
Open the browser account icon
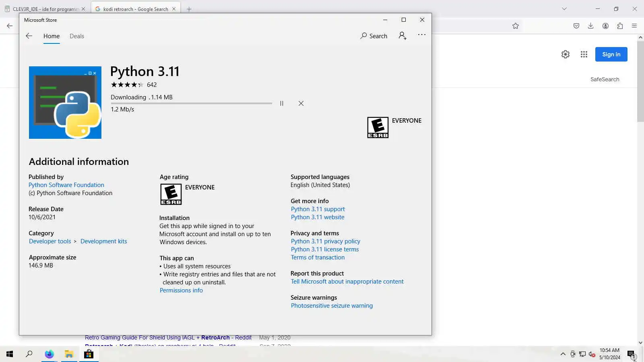(x=605, y=26)
